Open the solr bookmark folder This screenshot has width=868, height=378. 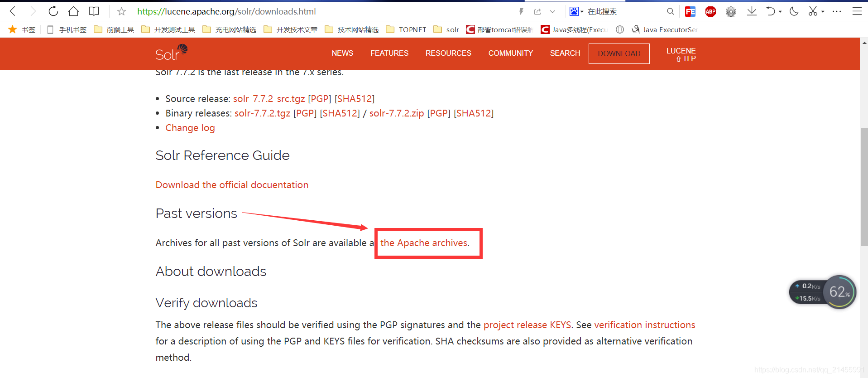tap(446, 29)
